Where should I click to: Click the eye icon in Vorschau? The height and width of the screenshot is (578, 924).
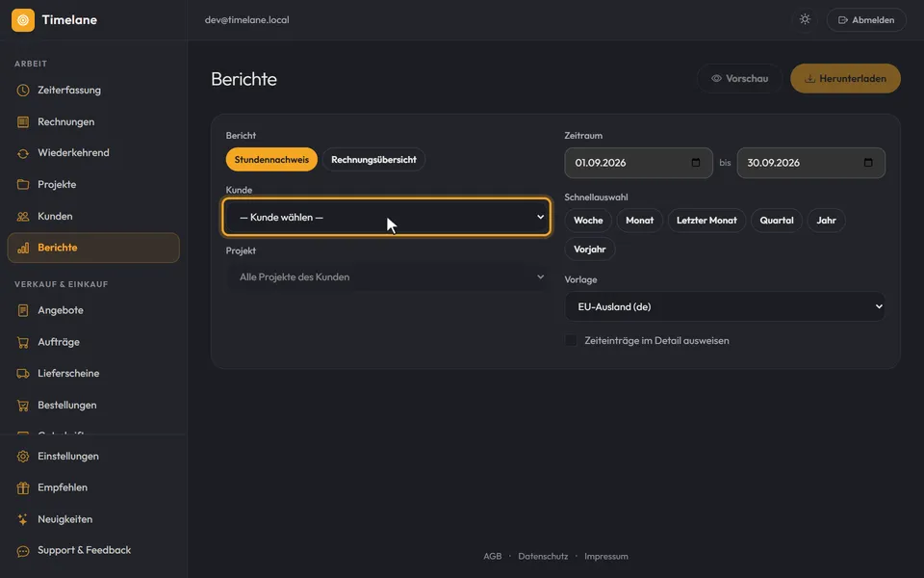[x=716, y=78]
